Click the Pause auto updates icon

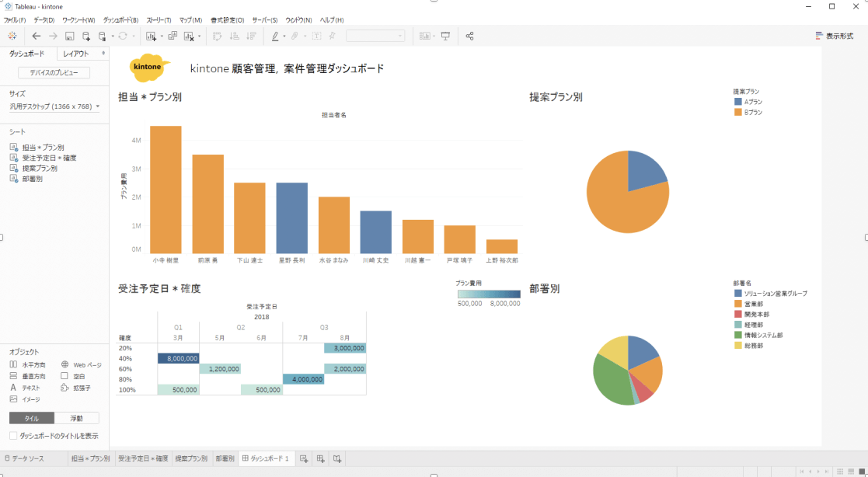pos(102,36)
